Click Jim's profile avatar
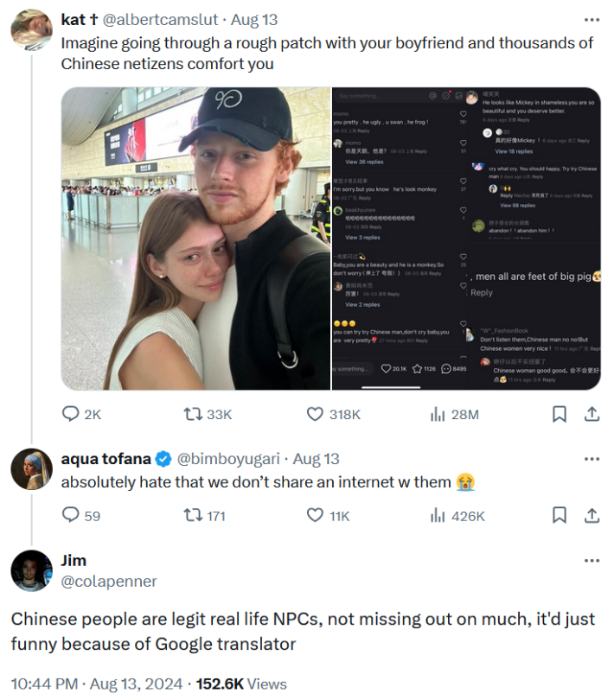 32,570
